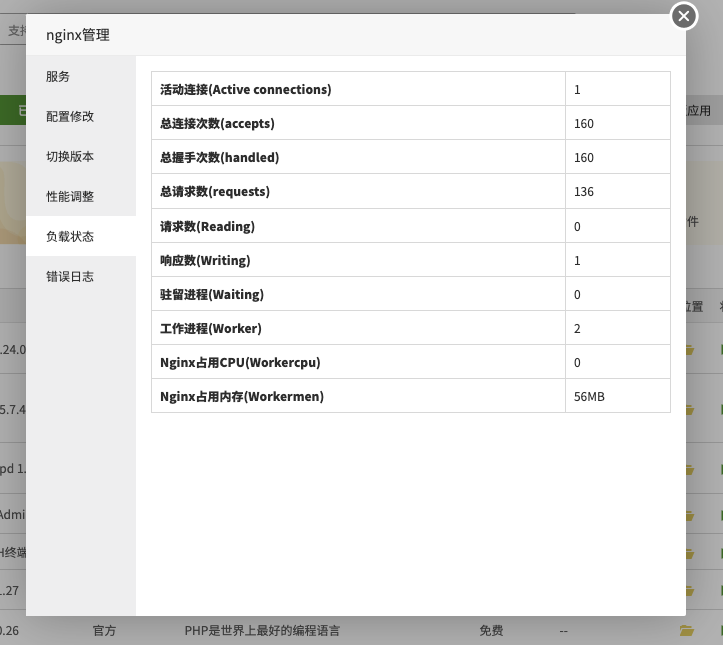This screenshot has width=723, height=645.
Task: Switch to 配置修改 tab
Action: coord(81,116)
